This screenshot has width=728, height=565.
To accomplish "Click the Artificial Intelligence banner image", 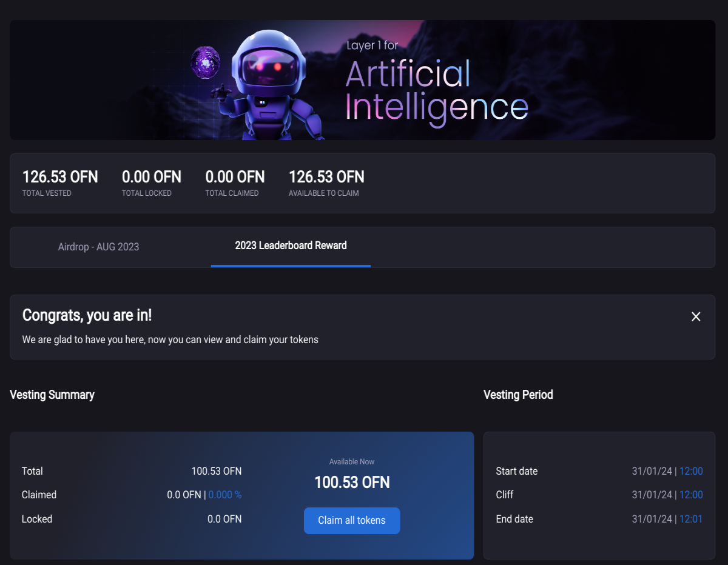I will point(362,80).
